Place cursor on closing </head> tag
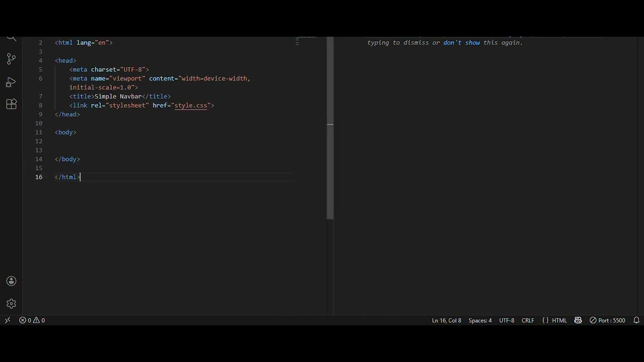 tap(67, 115)
